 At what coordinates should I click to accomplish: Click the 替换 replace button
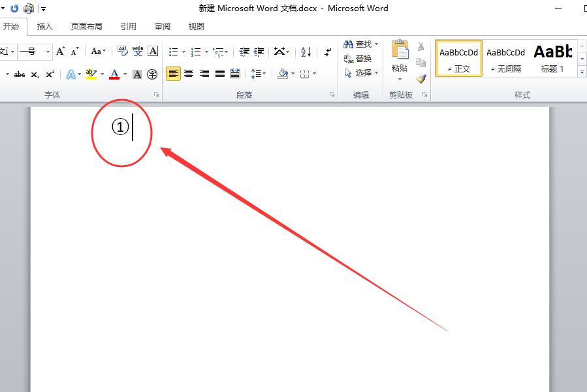[358, 58]
